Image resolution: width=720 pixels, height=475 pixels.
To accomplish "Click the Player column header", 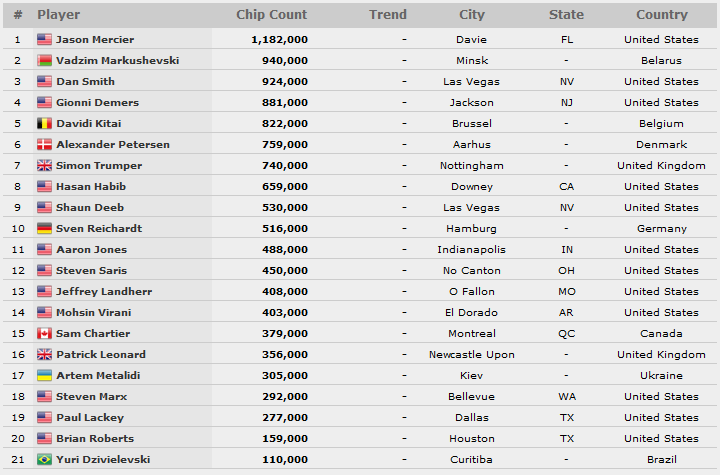I will [59, 15].
